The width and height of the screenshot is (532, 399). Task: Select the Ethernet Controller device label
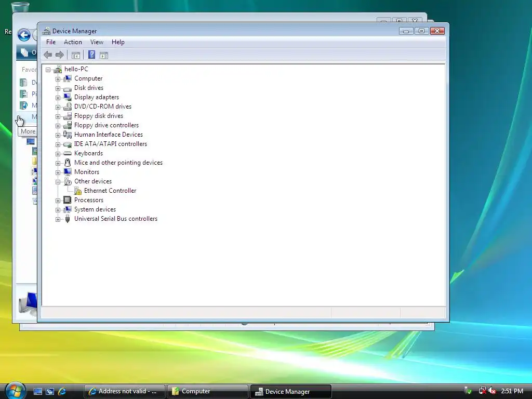110,191
